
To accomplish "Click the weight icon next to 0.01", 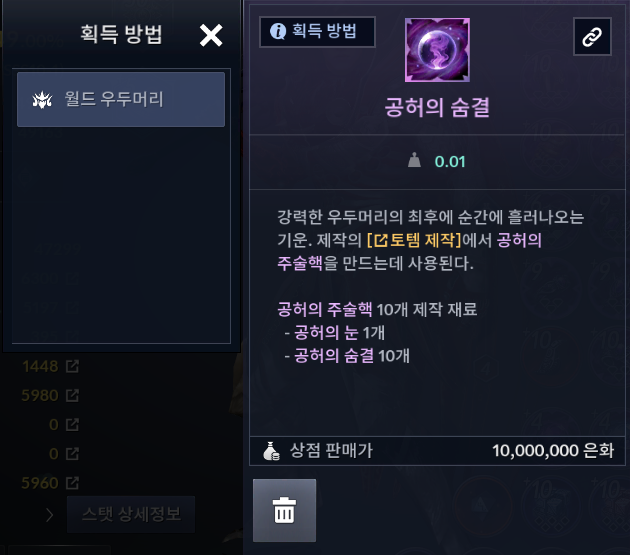I will 414,160.
